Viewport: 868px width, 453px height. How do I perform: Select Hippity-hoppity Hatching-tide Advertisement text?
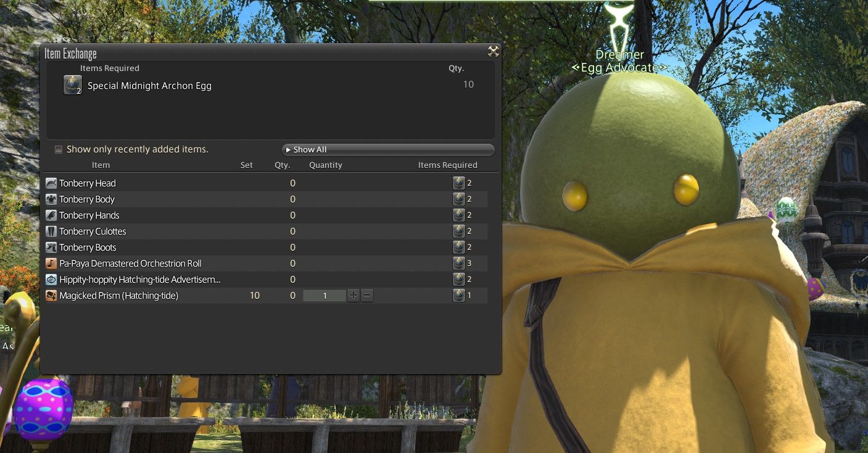click(x=140, y=280)
